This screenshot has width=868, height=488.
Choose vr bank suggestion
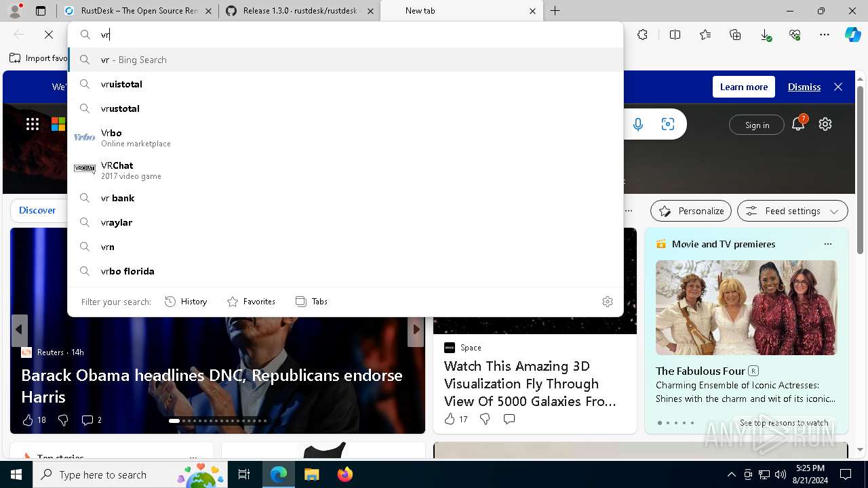(345, 198)
